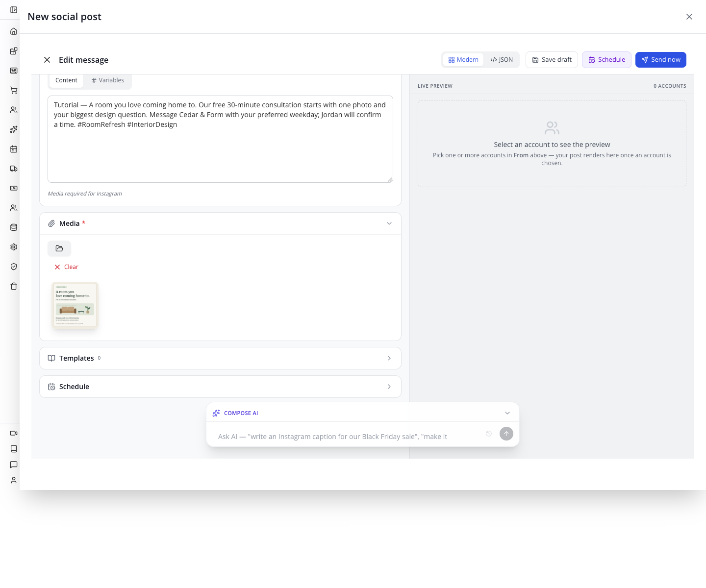Switch to Modern editor mode
706x588 pixels.
click(x=463, y=60)
